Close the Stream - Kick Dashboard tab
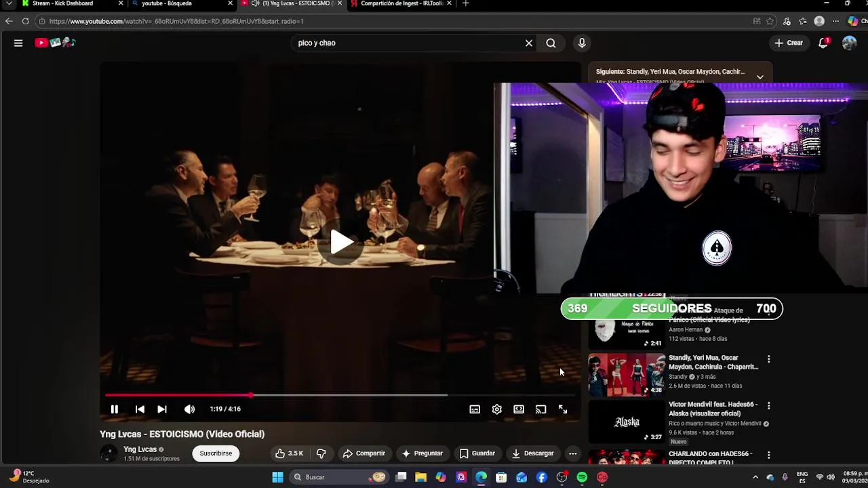 point(121,3)
